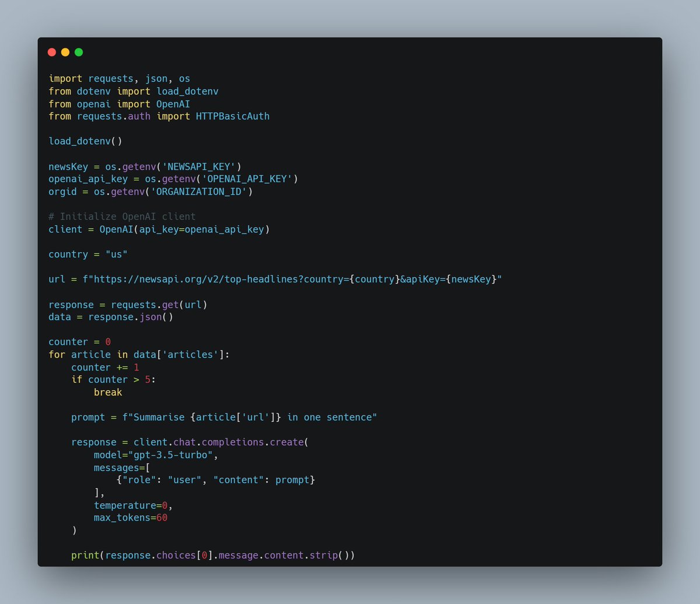Click the max_tokens=60 parameter

point(130,517)
